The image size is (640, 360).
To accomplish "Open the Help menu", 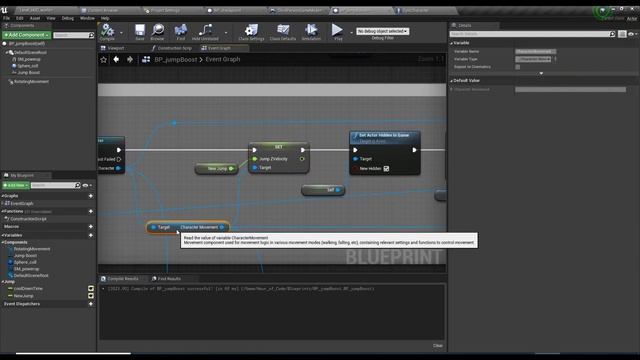I will pos(105,18).
